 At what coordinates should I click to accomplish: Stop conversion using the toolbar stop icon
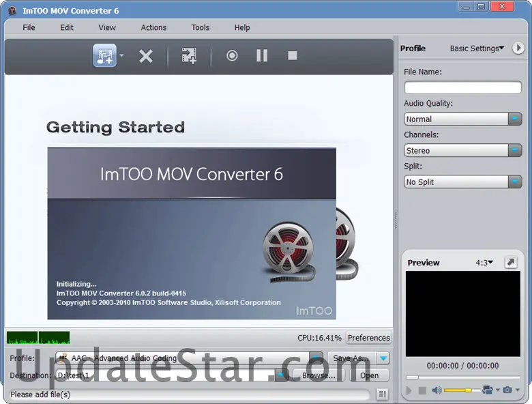[x=292, y=56]
